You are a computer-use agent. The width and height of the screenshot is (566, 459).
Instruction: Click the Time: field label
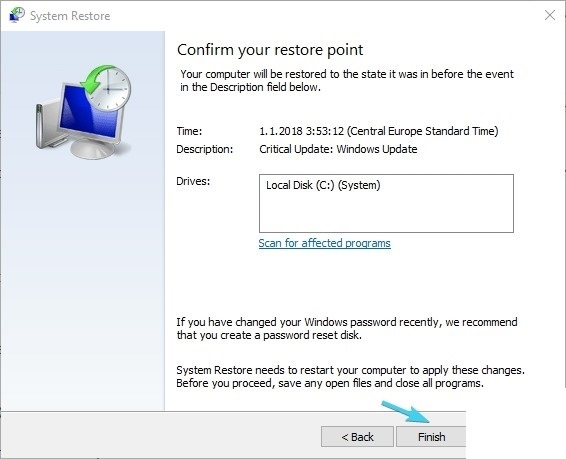(189, 131)
